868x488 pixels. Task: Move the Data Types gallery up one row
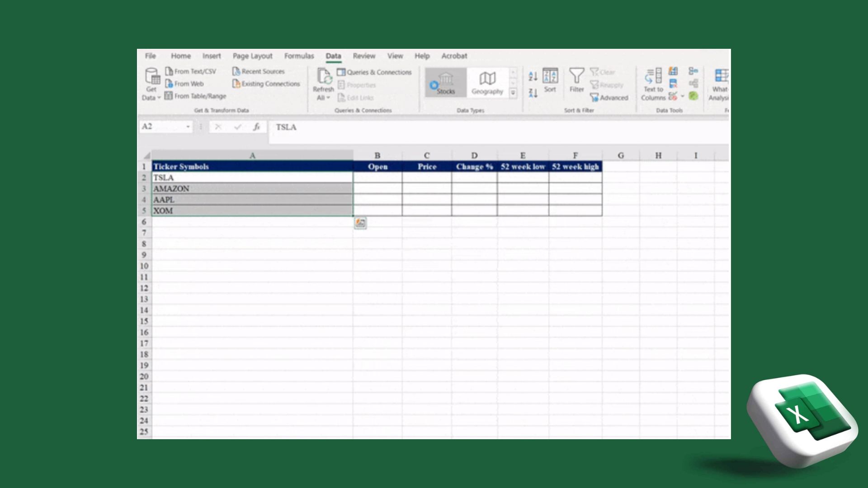coord(513,72)
